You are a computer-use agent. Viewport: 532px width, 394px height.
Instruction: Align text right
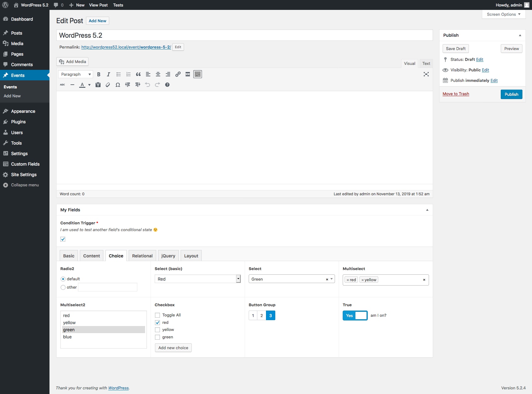[168, 74]
